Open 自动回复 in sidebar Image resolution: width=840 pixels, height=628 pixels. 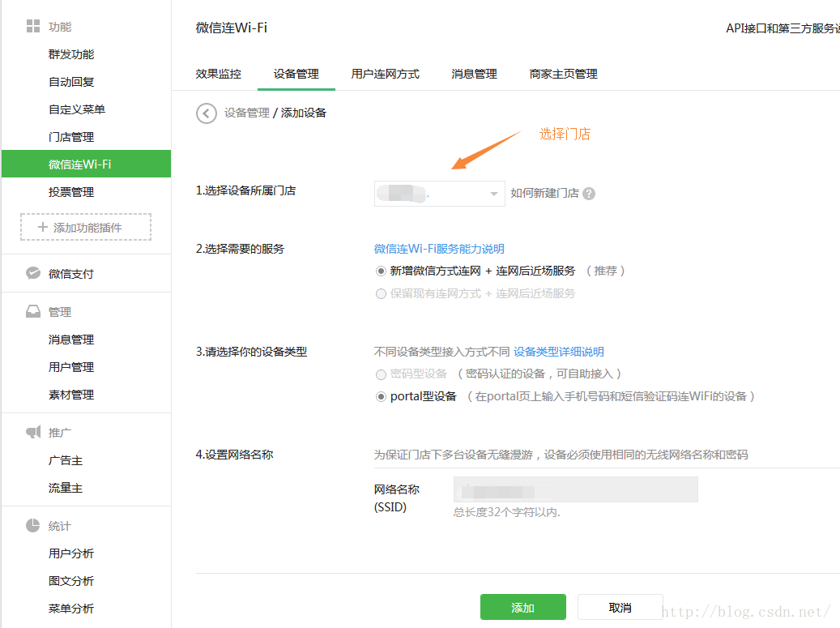[71, 82]
